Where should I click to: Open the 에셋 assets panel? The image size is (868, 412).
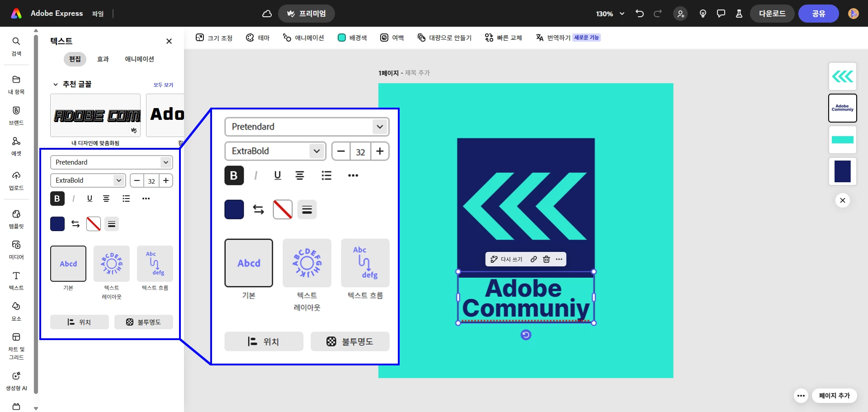click(x=16, y=146)
